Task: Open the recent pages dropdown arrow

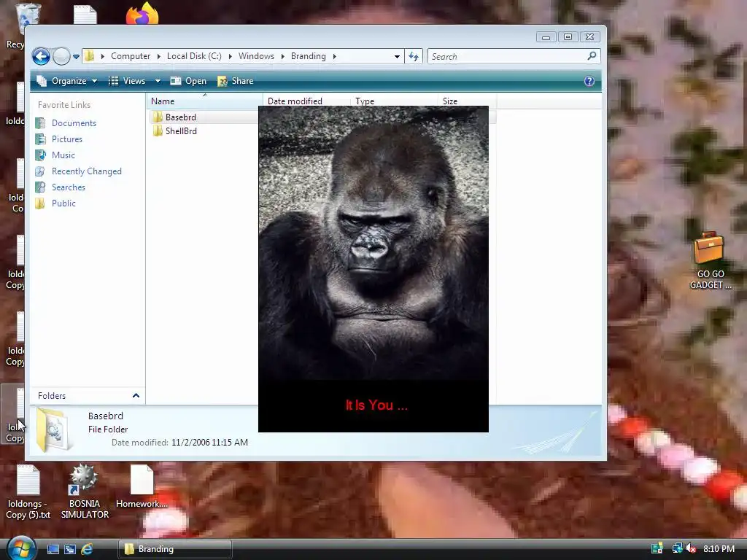Action: (x=76, y=57)
